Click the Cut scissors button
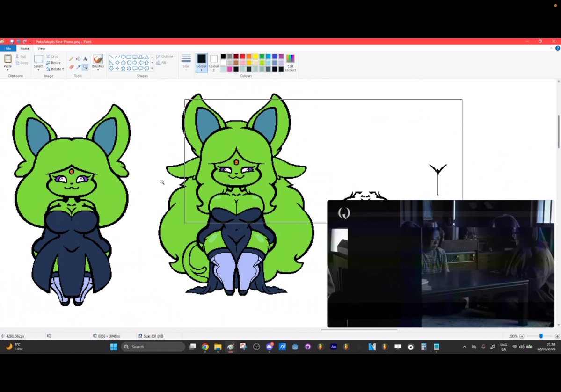 click(21, 56)
